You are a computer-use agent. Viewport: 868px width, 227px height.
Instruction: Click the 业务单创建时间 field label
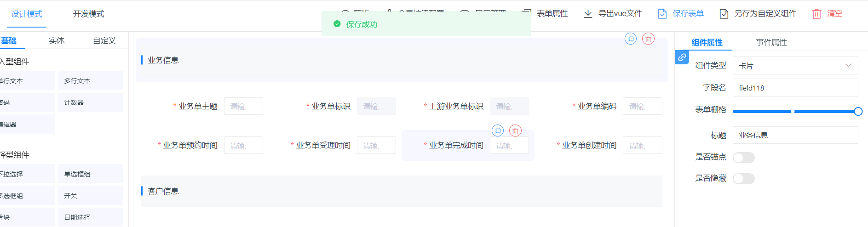(x=589, y=145)
